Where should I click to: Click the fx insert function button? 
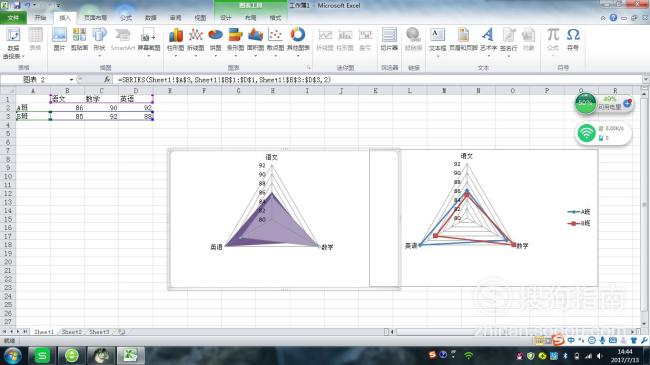[107, 80]
